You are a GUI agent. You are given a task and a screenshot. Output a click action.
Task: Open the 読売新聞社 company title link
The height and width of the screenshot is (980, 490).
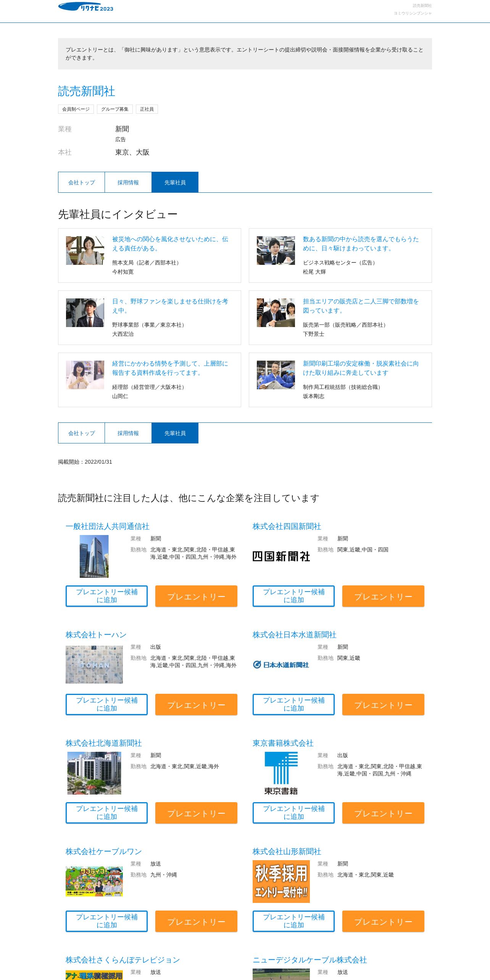pyautogui.click(x=87, y=91)
